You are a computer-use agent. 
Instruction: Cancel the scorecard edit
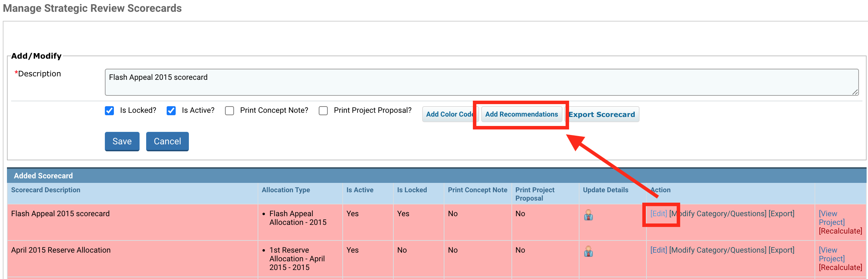coord(167,141)
